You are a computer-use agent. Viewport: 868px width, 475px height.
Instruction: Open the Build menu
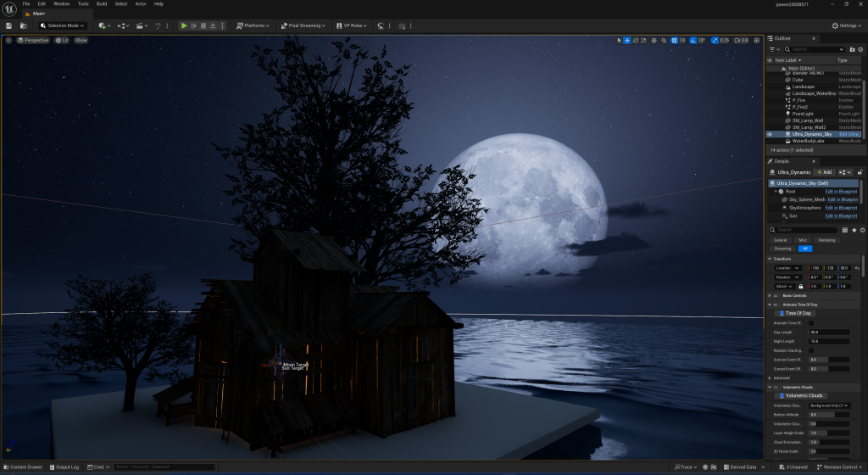tap(101, 3)
